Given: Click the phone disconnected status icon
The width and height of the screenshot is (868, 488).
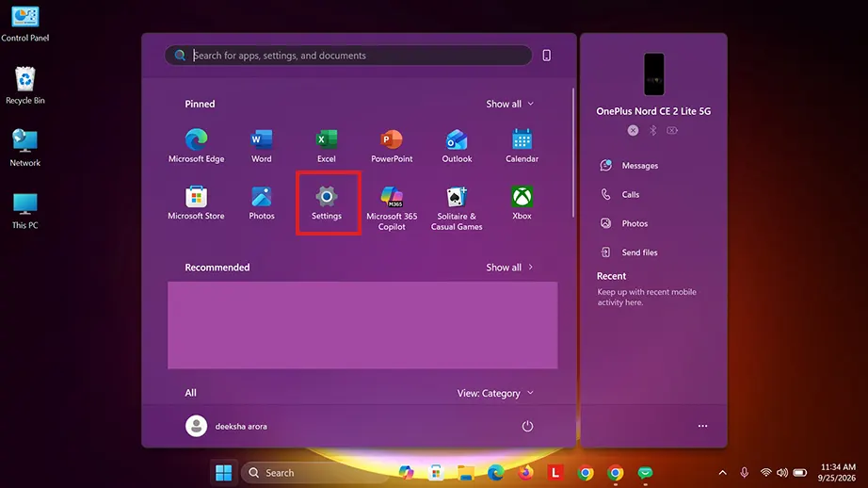Looking at the screenshot, I should click(x=633, y=130).
